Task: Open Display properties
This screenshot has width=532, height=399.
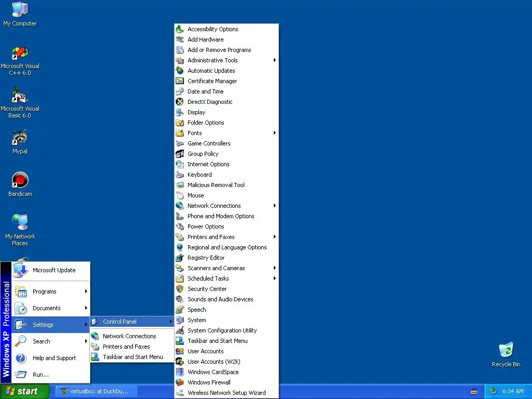Action: pyautogui.click(x=227, y=112)
